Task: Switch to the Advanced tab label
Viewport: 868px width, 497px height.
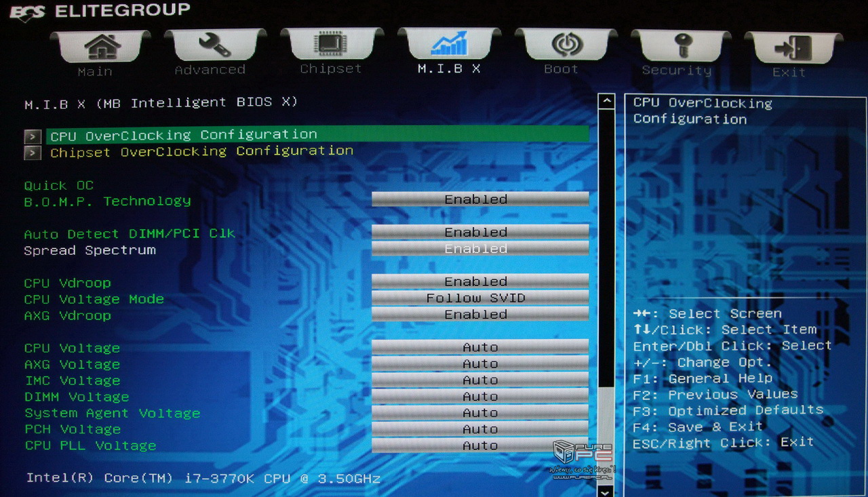Action: pos(210,70)
